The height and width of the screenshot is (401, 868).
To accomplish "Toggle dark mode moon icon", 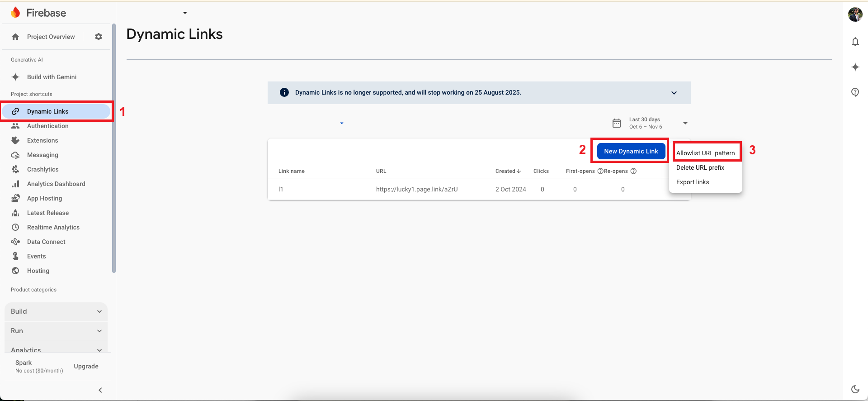I will [x=855, y=389].
